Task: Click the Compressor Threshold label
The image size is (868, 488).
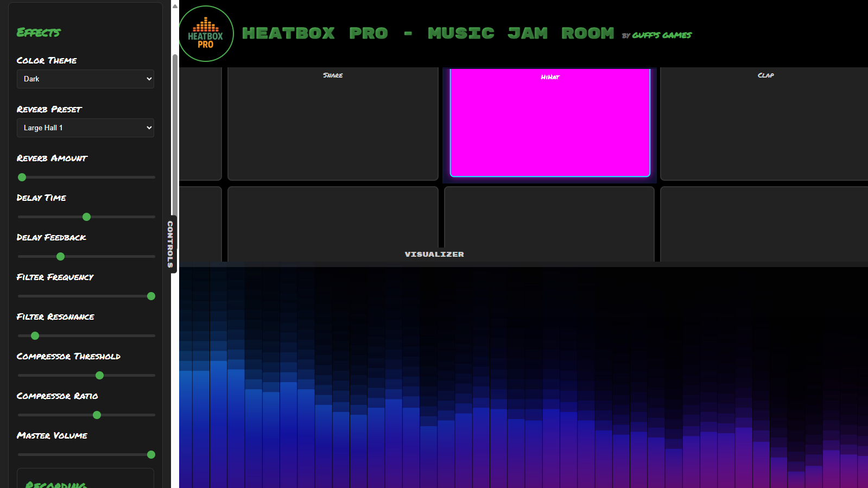Action: [x=68, y=356]
